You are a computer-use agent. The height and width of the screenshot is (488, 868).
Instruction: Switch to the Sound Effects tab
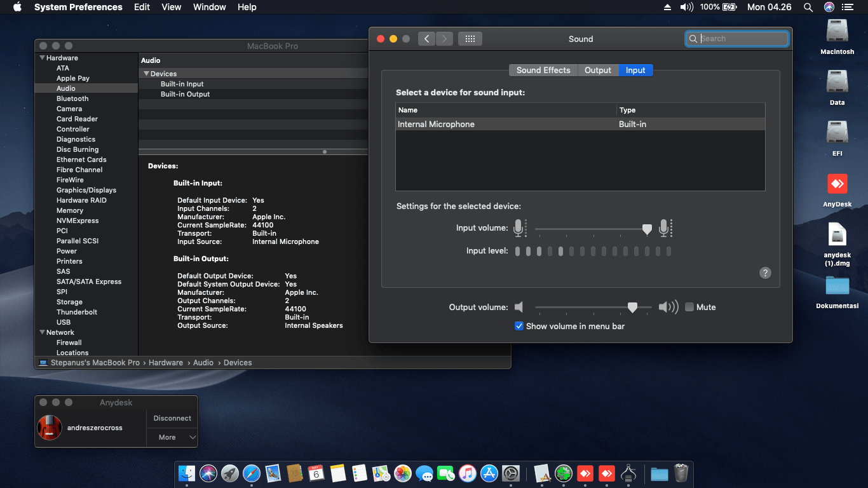(543, 71)
